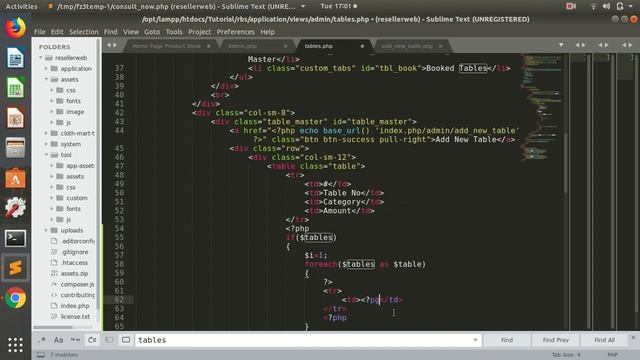Open the Help menu
Viewport: 640px width, 360px height.
coord(267,32)
